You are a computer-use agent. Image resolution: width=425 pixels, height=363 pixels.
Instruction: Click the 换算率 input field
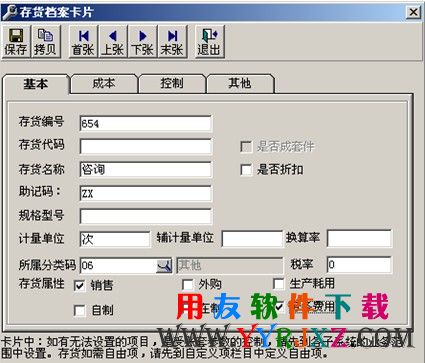(x=359, y=239)
